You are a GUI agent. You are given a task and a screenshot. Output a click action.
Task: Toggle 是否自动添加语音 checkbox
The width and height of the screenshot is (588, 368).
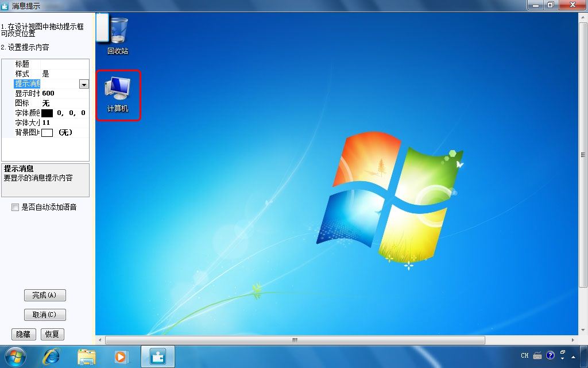click(15, 207)
